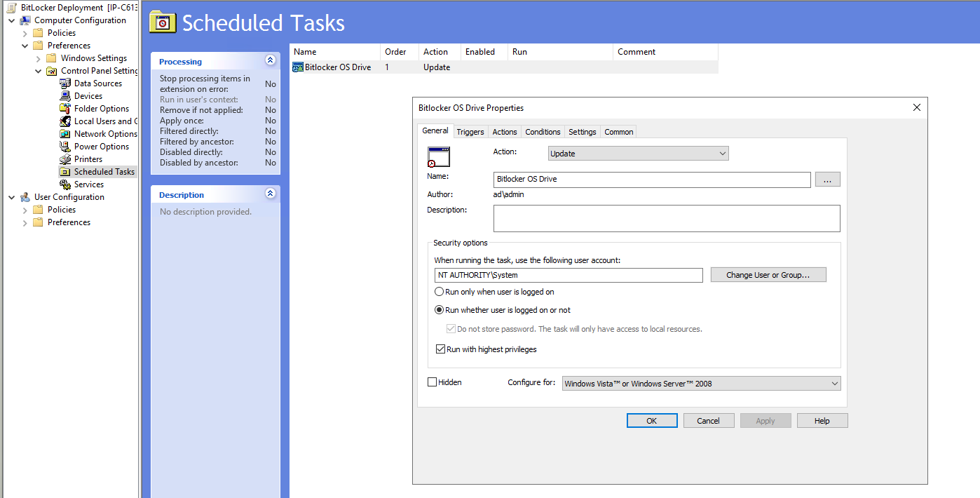Toggle Run with highest privileges checkbox
980x498 pixels.
point(440,349)
